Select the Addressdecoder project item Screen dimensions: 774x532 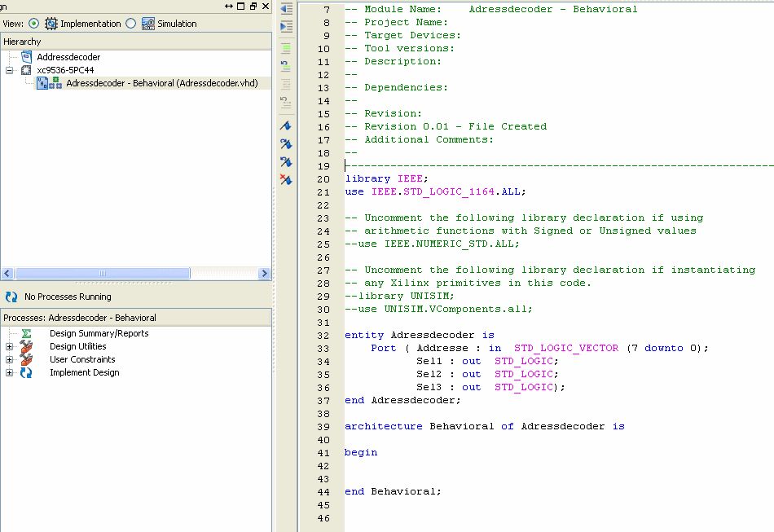pos(68,57)
